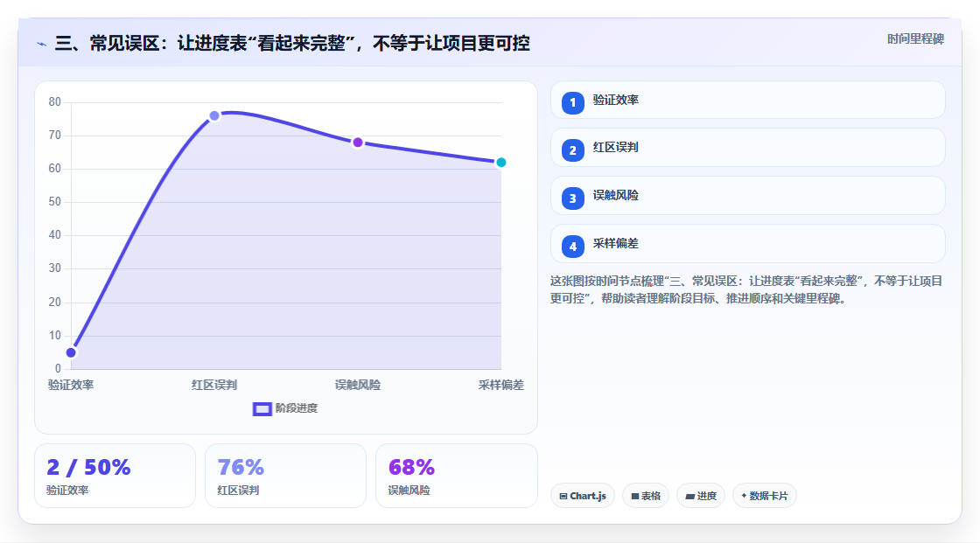Click the number 1 badge for 验证效率
980x543 pixels.
[572, 102]
